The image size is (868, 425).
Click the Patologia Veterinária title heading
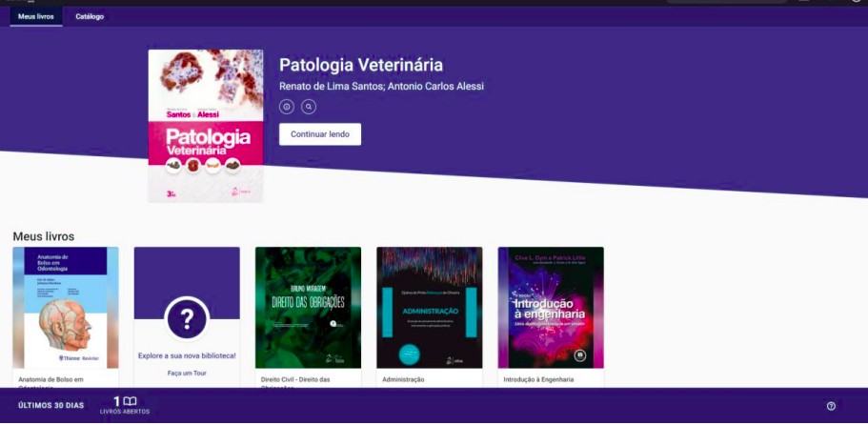coord(361,66)
